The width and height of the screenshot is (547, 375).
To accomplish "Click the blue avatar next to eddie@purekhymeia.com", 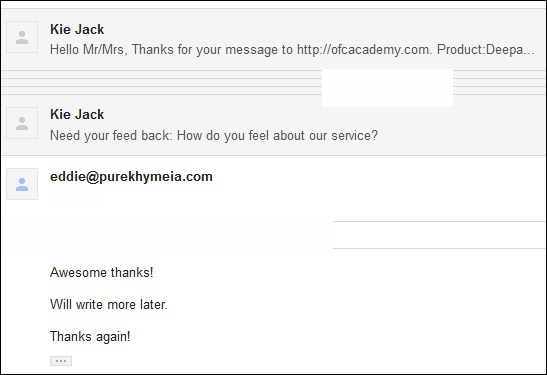I will pyautogui.click(x=22, y=184).
